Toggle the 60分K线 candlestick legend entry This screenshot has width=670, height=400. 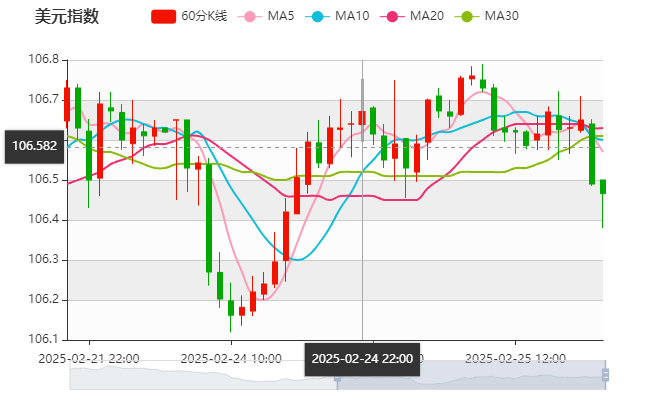pos(189,16)
